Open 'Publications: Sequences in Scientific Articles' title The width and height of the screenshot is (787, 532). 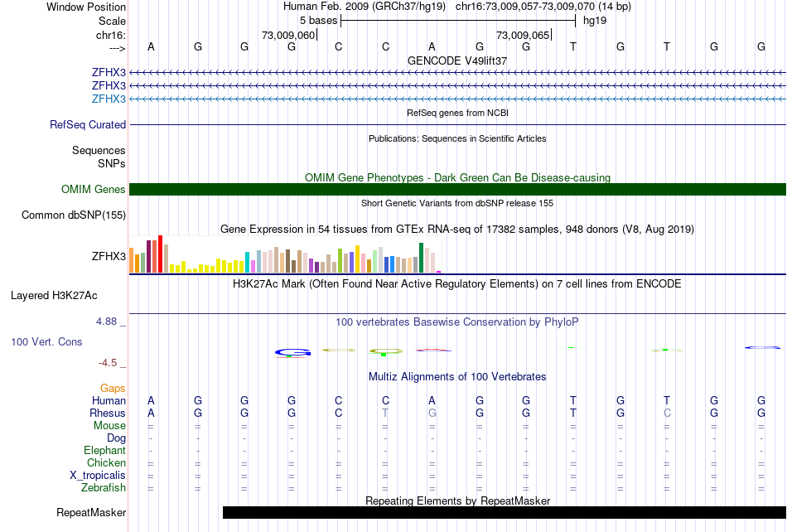(x=457, y=138)
